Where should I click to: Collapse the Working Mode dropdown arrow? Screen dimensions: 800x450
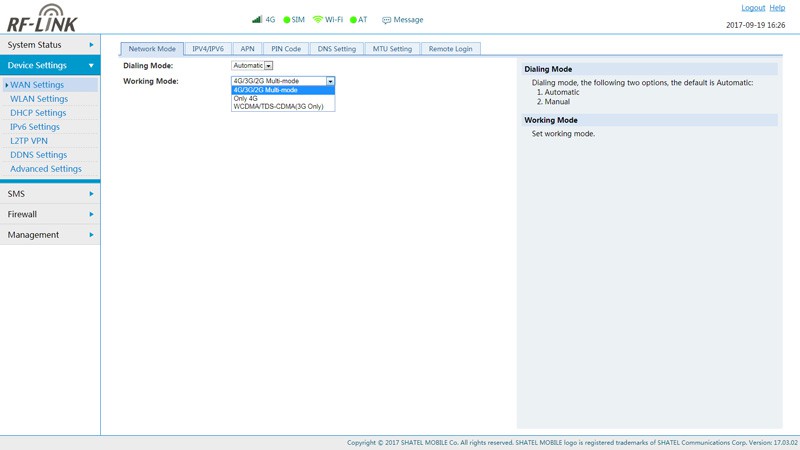coord(330,81)
